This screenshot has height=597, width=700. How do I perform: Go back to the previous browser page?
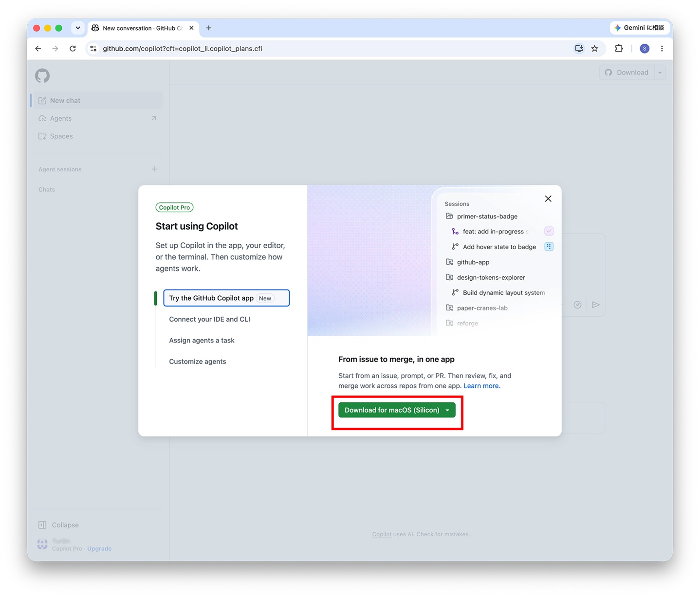tap(38, 49)
